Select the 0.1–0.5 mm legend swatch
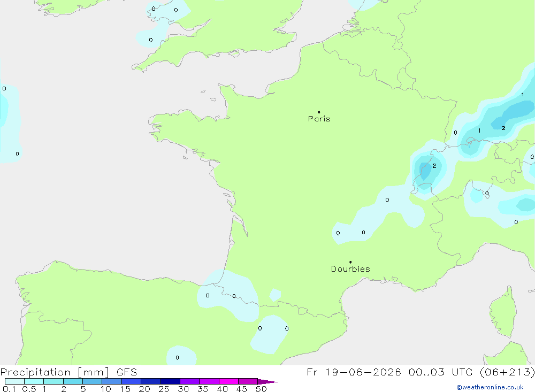 click(x=14, y=381)
